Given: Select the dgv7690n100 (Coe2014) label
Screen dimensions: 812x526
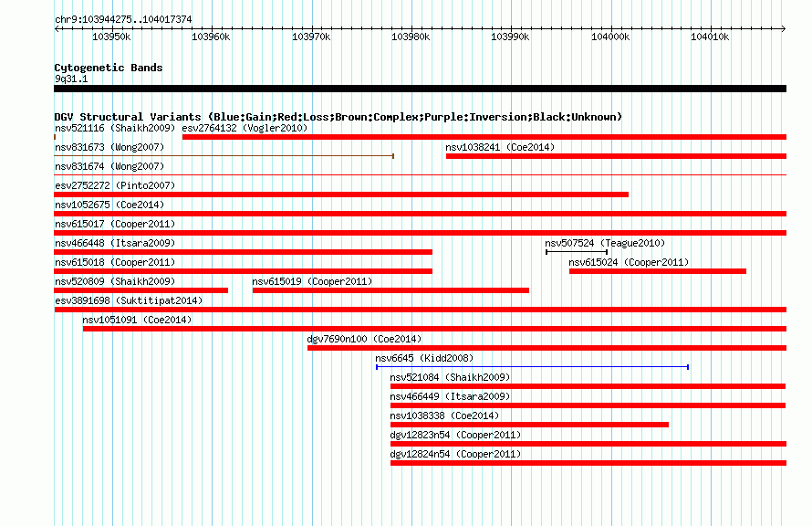Looking at the screenshot, I should [x=364, y=339].
